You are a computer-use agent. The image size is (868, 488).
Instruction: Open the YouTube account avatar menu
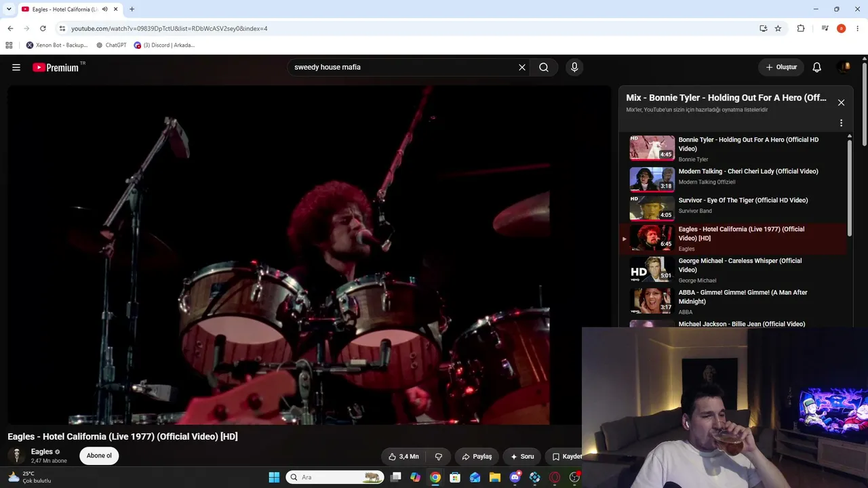point(844,67)
